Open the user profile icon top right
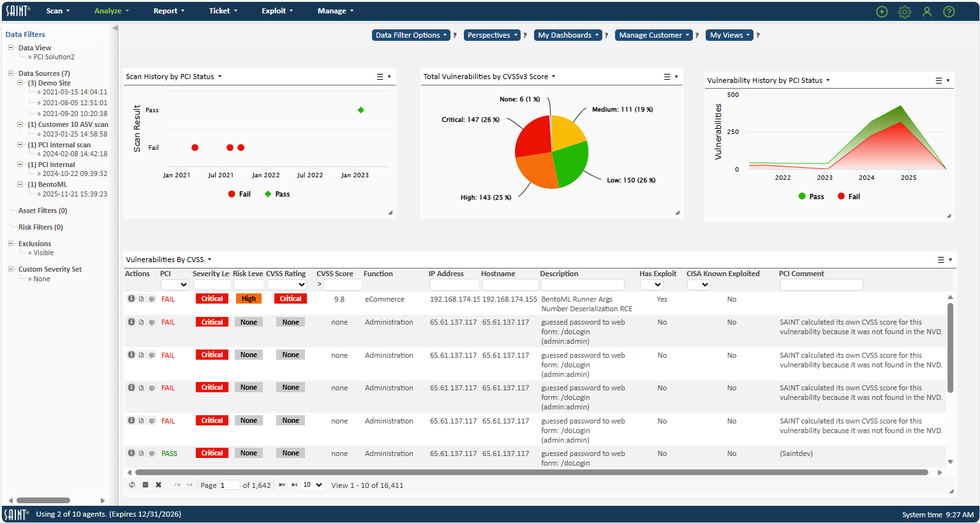980x523 pixels. [927, 11]
